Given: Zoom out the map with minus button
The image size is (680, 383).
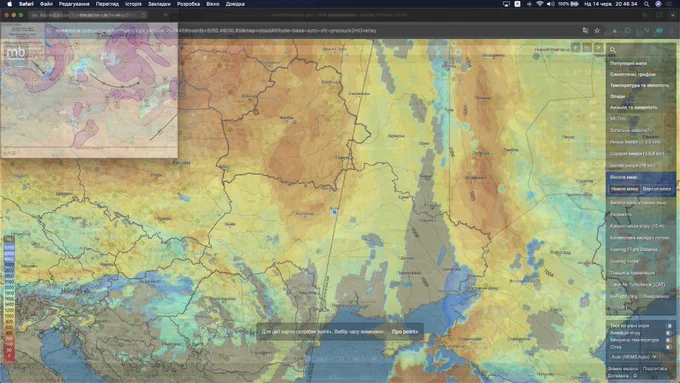Looking at the screenshot, I should point(587,48).
